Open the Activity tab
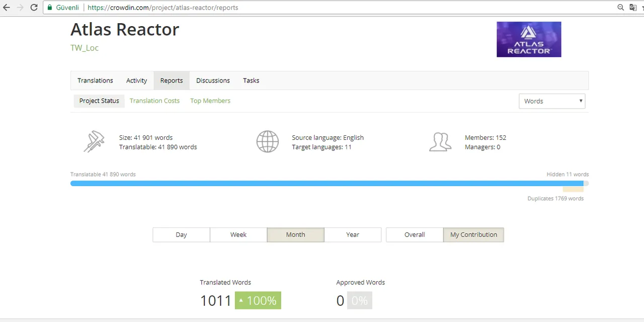 click(136, 80)
